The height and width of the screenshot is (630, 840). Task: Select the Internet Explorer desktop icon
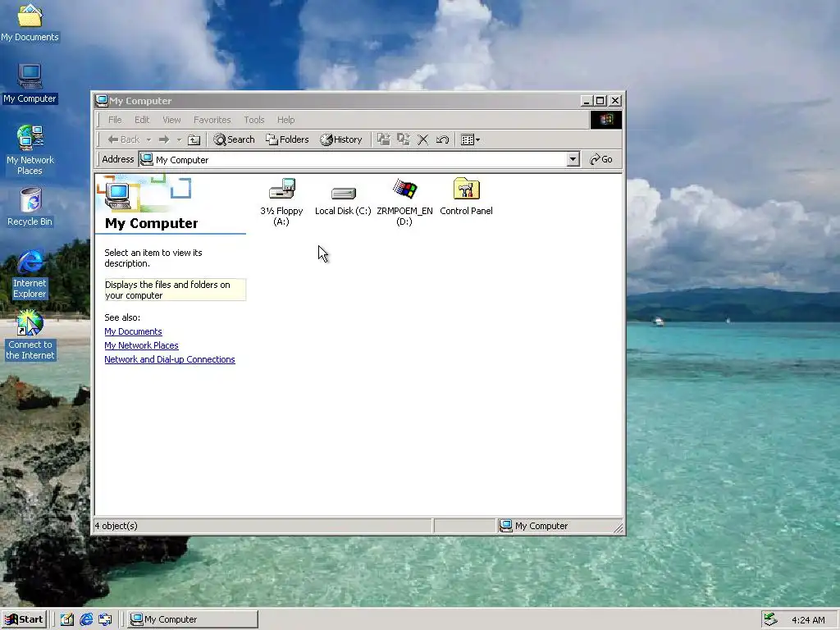pyautogui.click(x=30, y=274)
